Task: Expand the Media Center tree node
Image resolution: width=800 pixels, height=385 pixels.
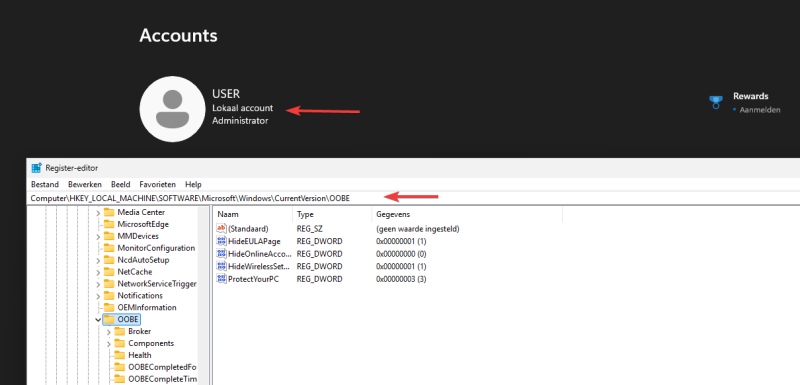Action: pos(98,212)
